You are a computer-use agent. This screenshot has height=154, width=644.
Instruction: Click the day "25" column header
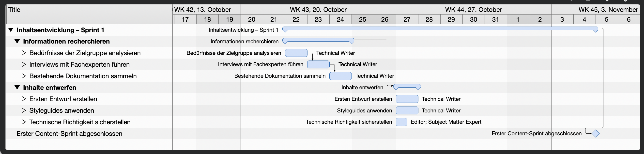coord(363,19)
